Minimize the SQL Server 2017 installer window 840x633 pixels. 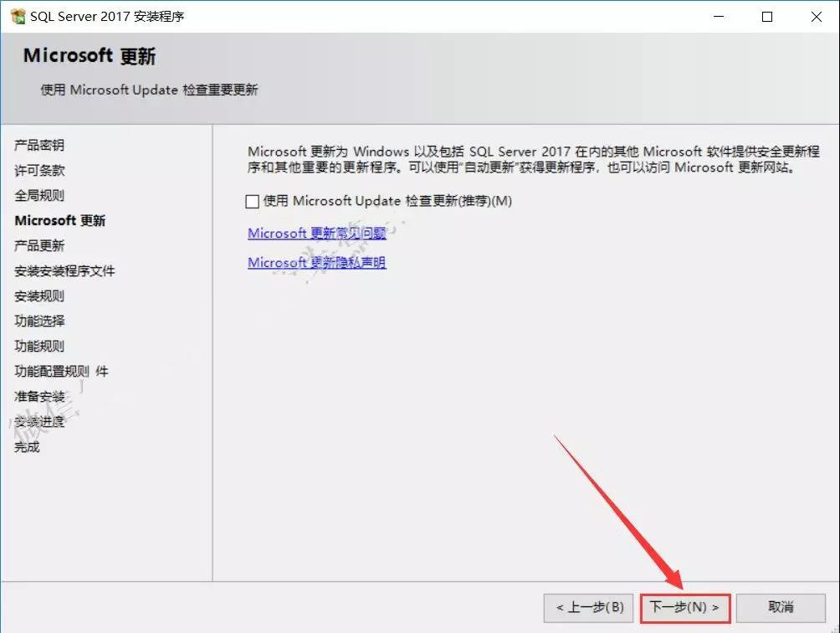pos(719,17)
